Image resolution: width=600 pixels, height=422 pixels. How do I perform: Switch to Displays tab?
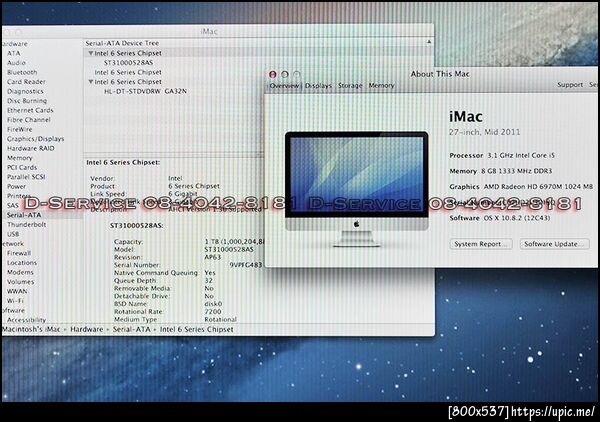point(318,86)
